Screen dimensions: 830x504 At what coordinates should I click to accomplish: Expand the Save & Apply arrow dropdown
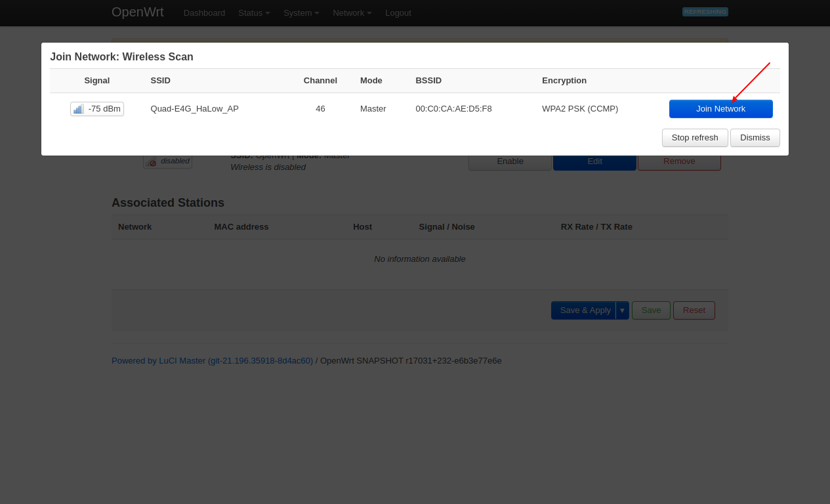coord(622,310)
